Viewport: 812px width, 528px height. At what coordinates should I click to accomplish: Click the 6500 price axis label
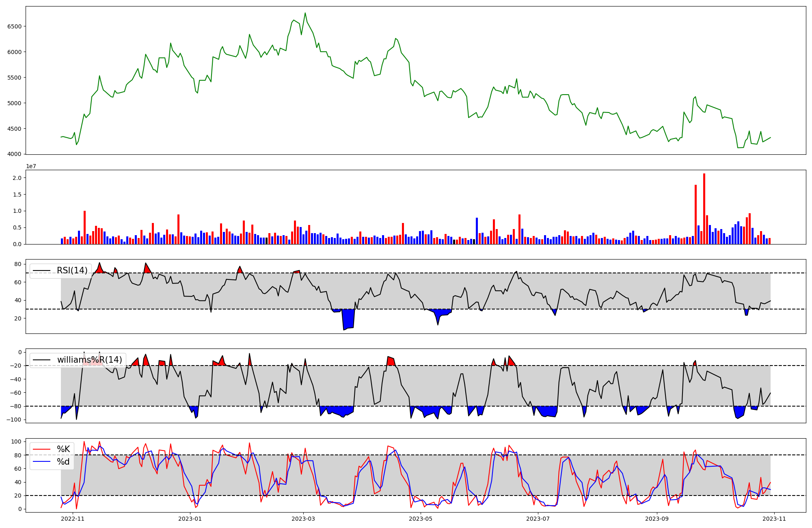click(x=15, y=26)
